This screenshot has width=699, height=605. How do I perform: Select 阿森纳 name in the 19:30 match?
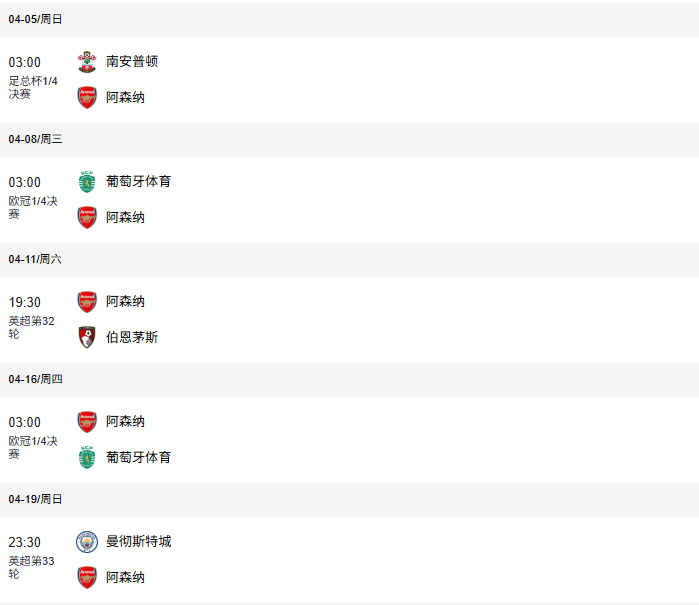point(125,301)
